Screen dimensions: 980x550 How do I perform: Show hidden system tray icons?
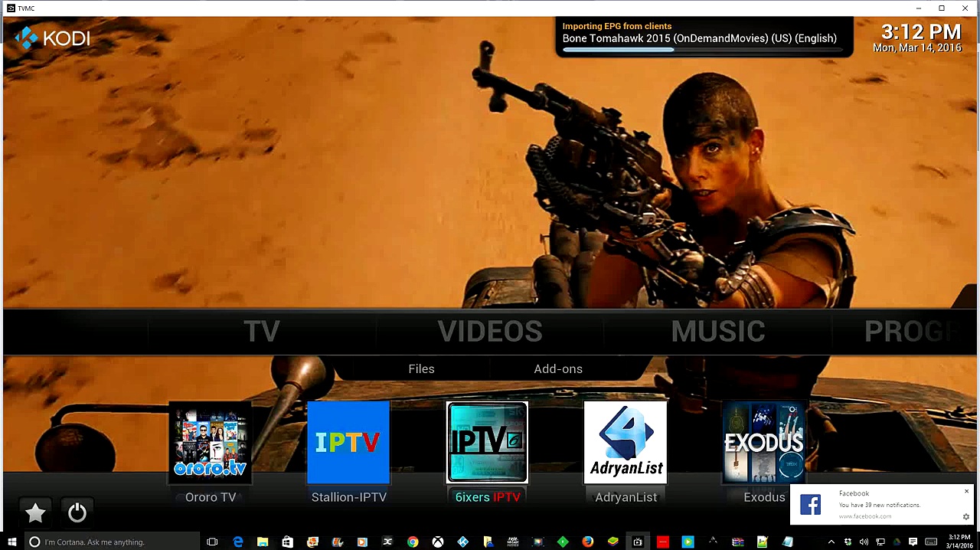(x=831, y=542)
